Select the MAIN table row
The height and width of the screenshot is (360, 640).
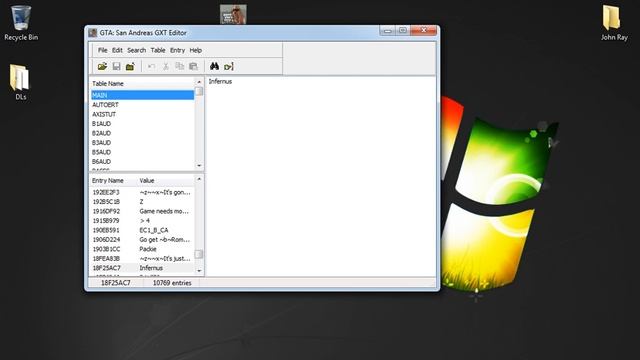point(142,95)
